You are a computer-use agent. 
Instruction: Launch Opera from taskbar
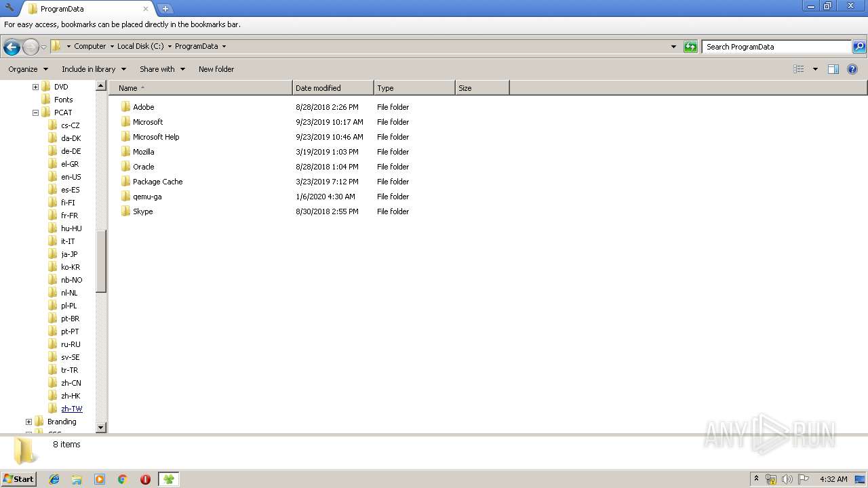tap(145, 479)
